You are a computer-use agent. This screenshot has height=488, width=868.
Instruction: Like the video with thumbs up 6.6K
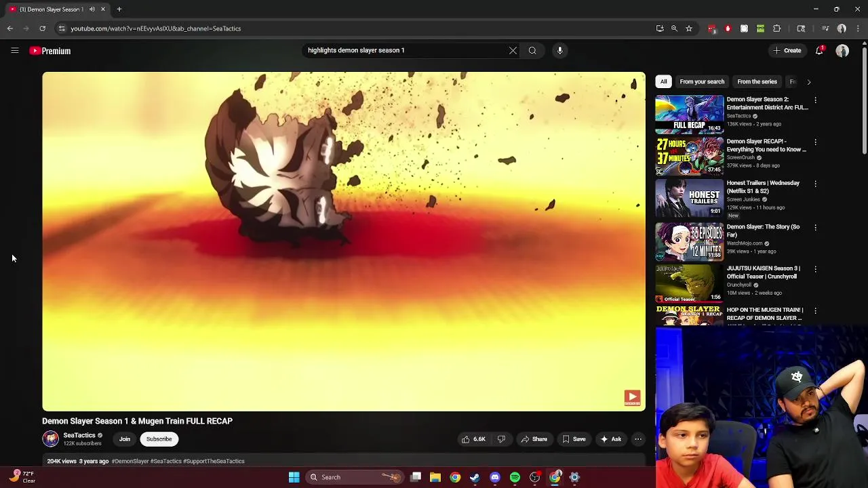coord(473,439)
